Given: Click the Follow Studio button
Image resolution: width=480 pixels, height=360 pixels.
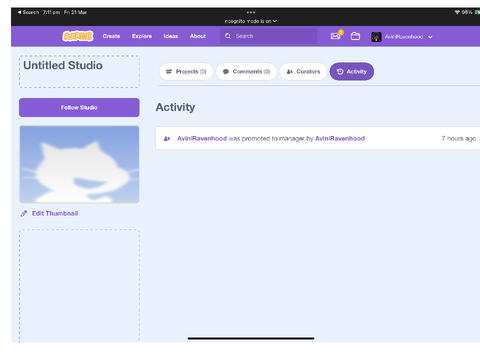Looking at the screenshot, I should (79, 107).
